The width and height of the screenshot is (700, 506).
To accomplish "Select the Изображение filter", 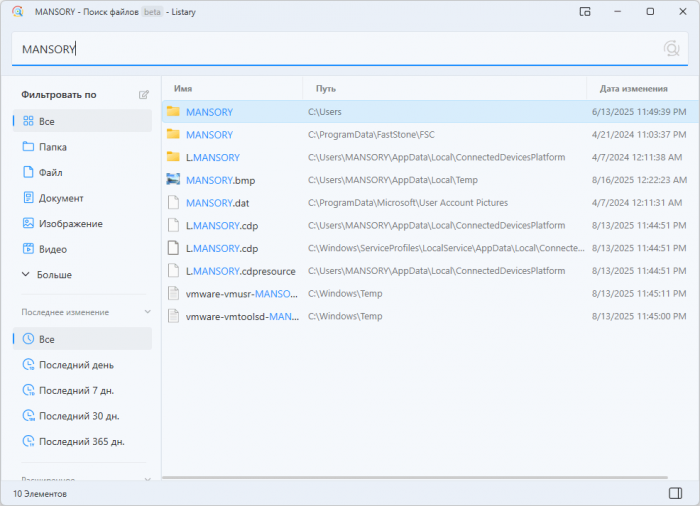I will point(70,224).
